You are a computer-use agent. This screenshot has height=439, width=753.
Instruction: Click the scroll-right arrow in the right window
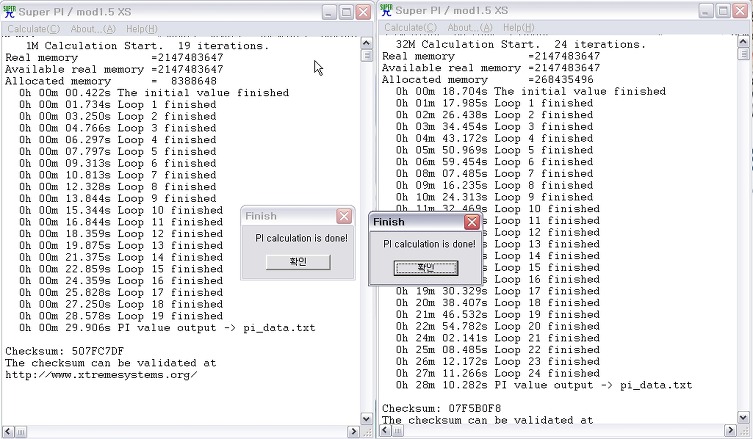(730, 430)
